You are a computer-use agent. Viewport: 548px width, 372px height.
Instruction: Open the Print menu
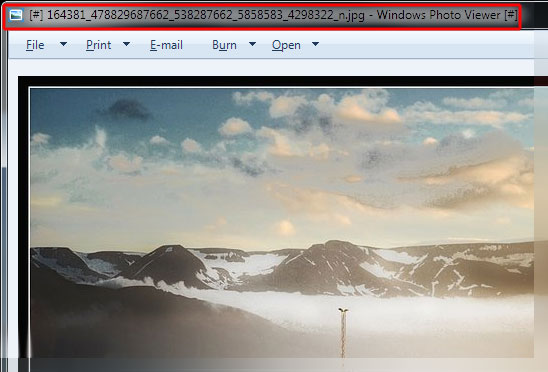99,45
